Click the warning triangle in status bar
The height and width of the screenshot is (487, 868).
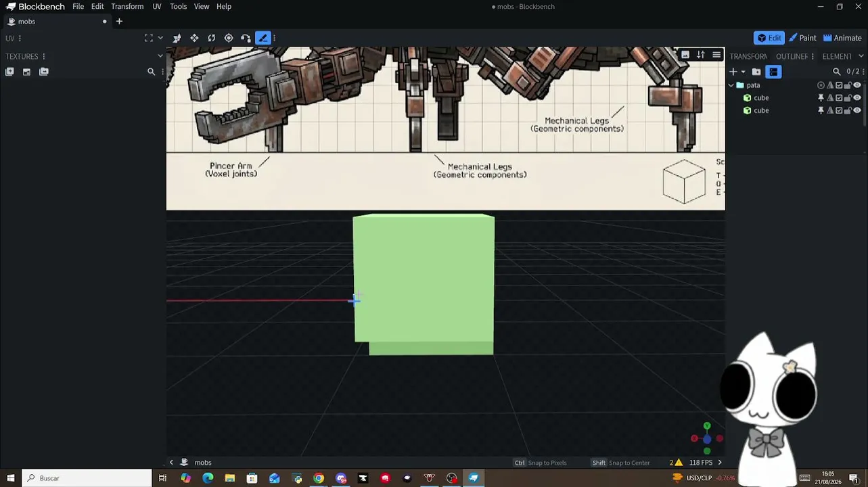[679, 463]
